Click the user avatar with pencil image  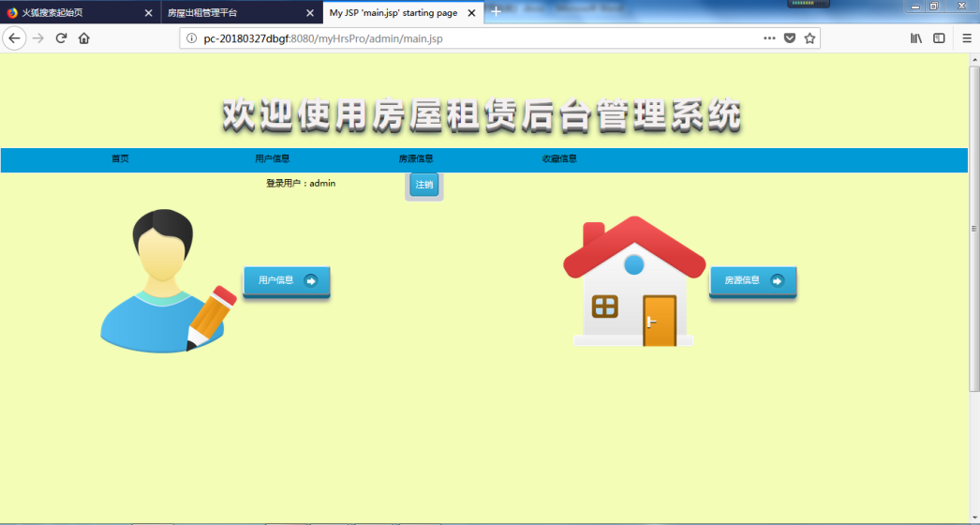168,281
